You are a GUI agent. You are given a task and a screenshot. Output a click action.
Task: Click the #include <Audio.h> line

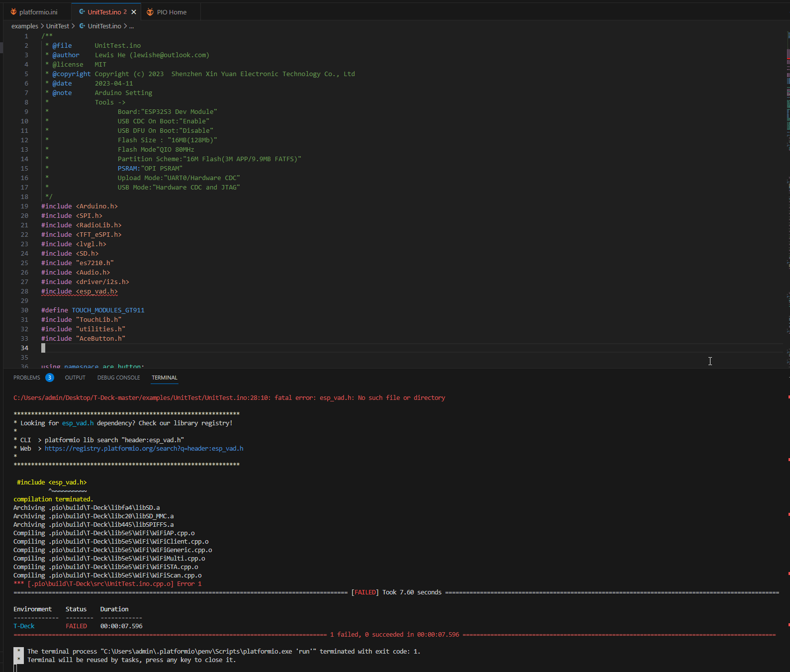point(76,273)
